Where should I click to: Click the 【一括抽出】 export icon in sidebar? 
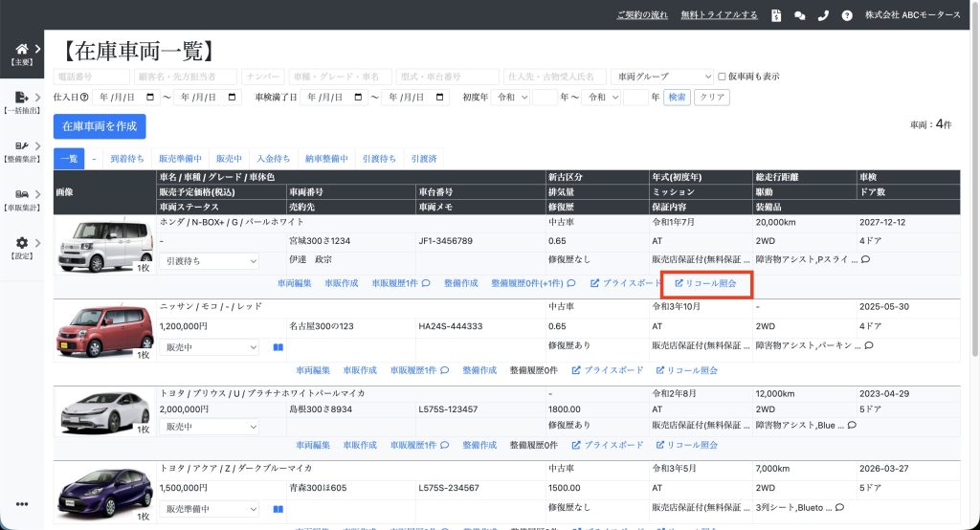pos(22,97)
